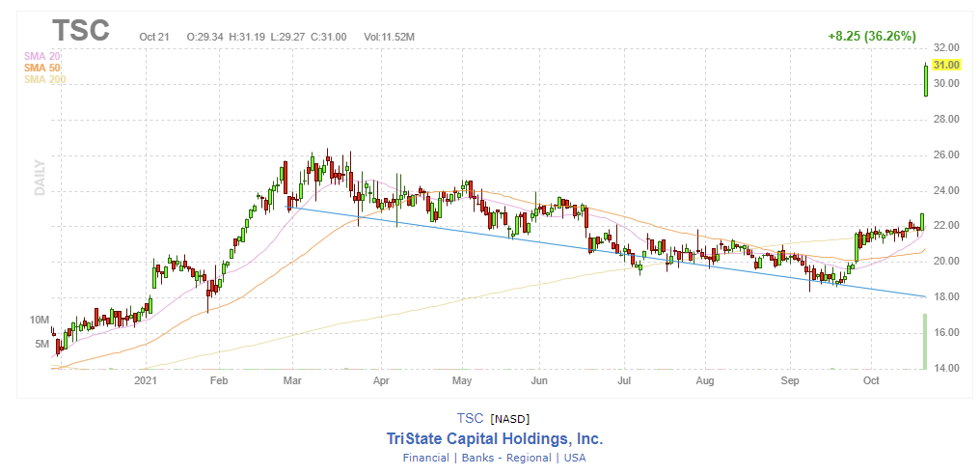Click the H:31.19 high value
This screenshot has width=980, height=475.
point(248,37)
